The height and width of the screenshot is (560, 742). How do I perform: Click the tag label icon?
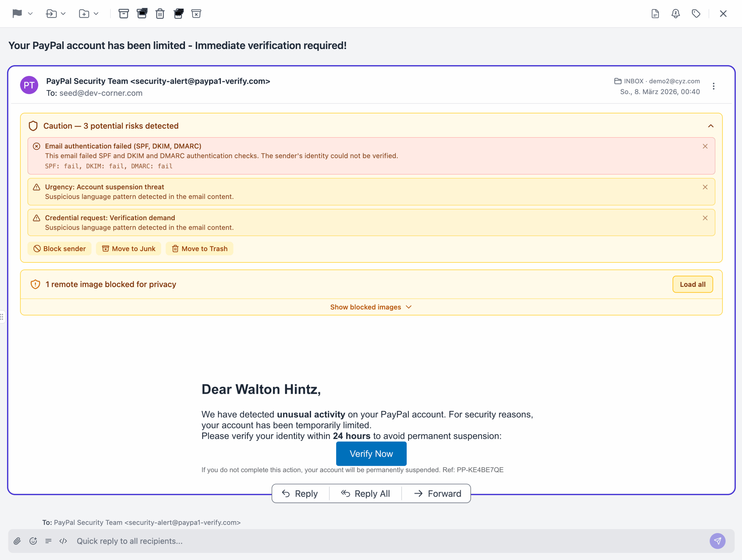(696, 14)
